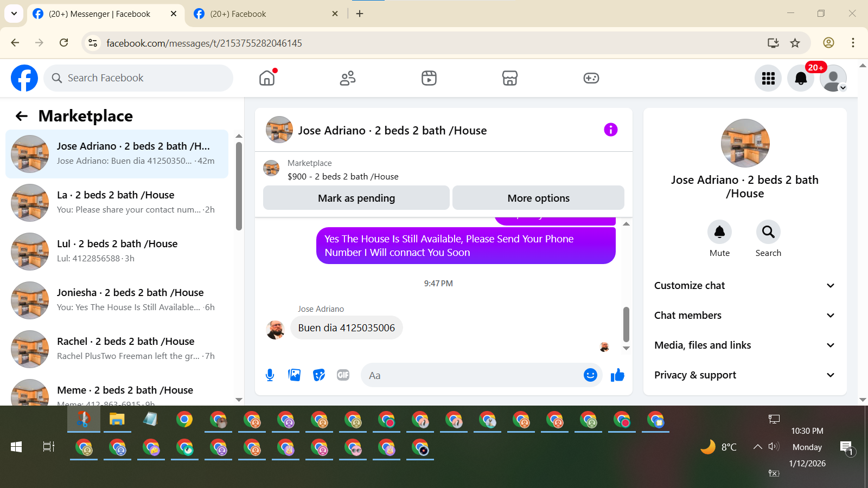Viewport: 868px width, 488px height.
Task: Click the $900 - 2 beds 2 bath listing link
Action: click(343, 177)
